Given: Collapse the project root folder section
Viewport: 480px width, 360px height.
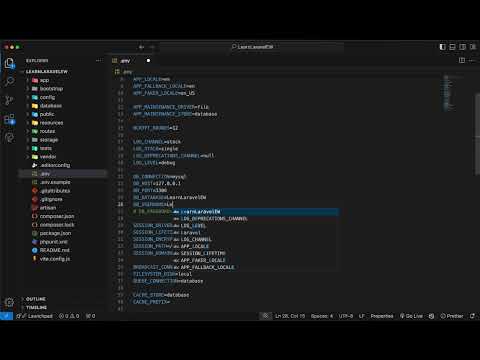Looking at the screenshot, I should click(x=47, y=72).
